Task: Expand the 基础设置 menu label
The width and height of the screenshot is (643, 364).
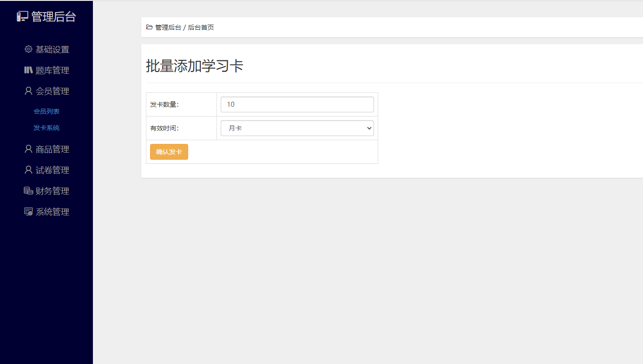Action: coord(52,49)
